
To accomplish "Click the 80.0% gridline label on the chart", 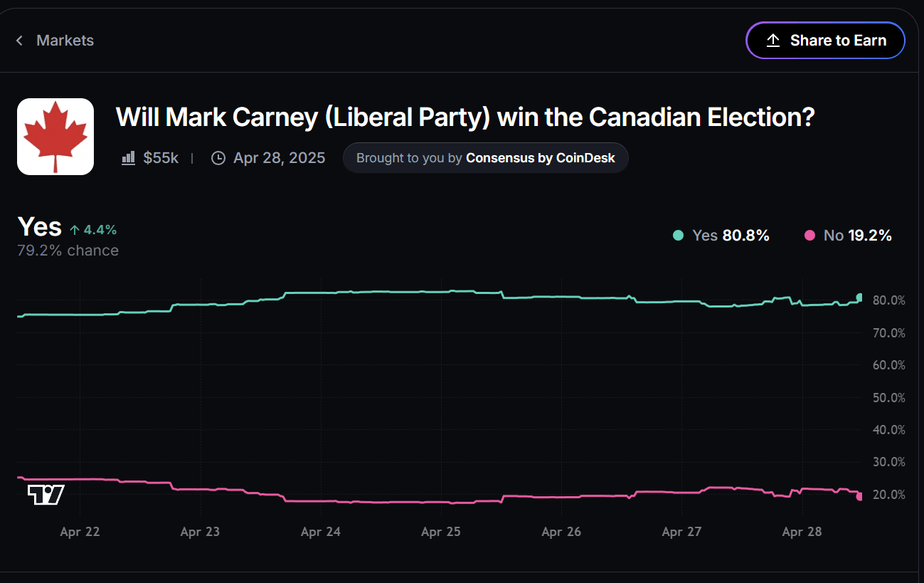I will [x=888, y=300].
